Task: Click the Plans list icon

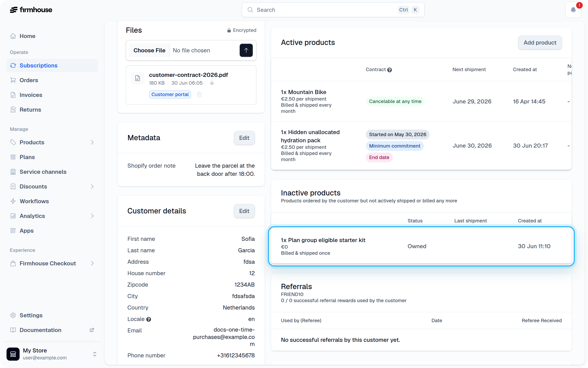Action: click(x=13, y=157)
